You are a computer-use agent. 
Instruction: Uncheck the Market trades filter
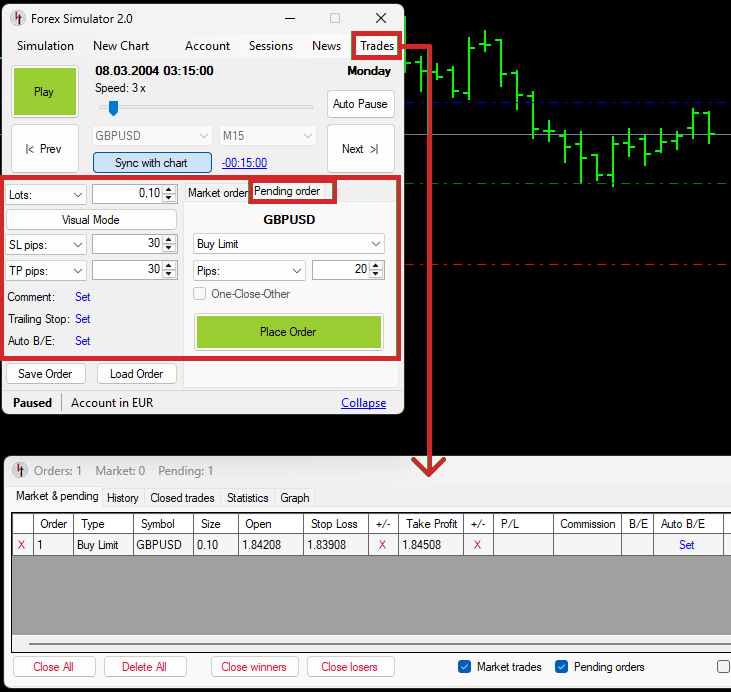tap(464, 667)
